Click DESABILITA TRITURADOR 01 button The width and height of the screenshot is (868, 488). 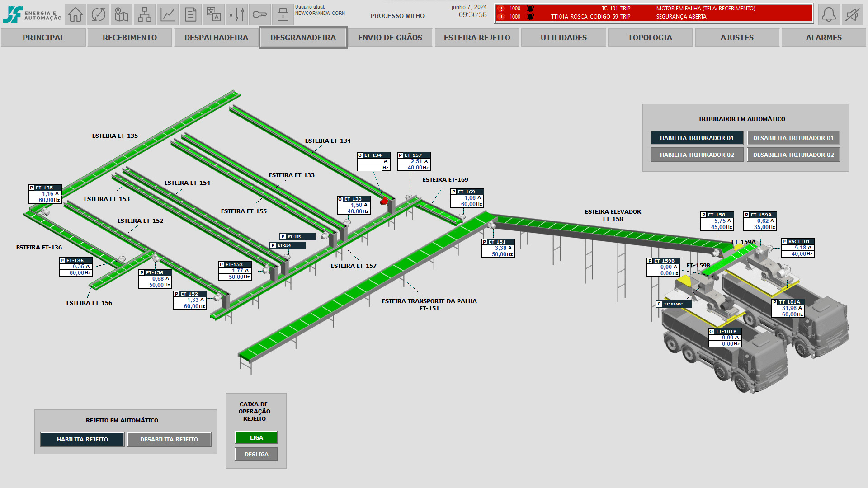tap(793, 138)
